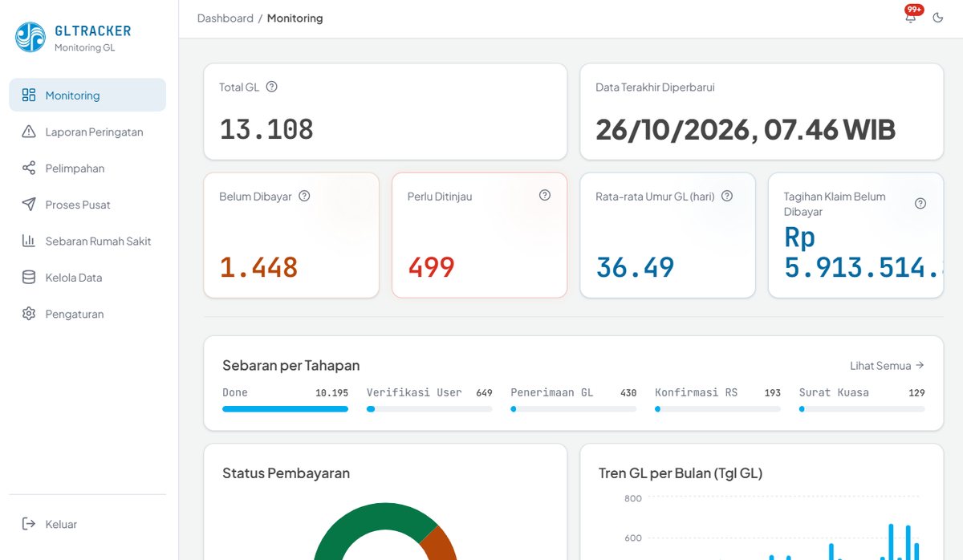Viewport: 963px width, 560px height.
Task: Click the Pengaturan gear icon
Action: 29,314
